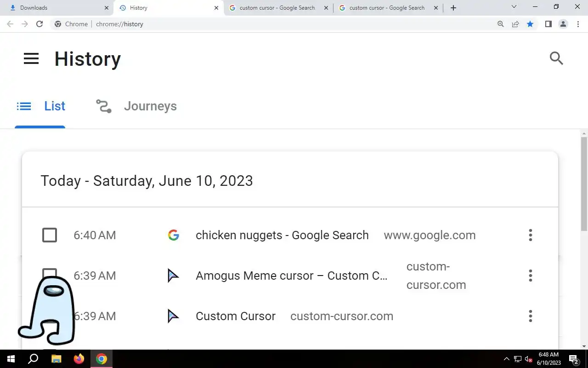Open the chicken nuggets - Google Search link
Image resolution: width=588 pixels, height=368 pixels.
282,235
